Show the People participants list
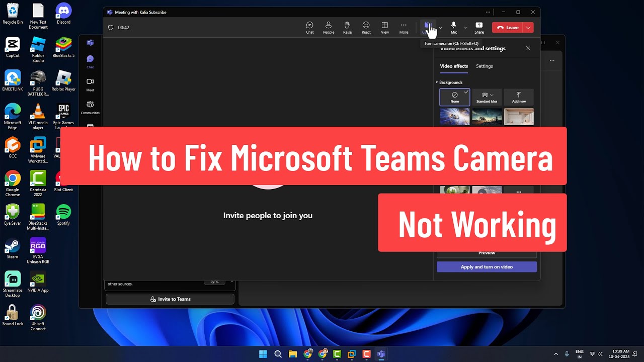This screenshot has width=644, height=362. click(329, 28)
